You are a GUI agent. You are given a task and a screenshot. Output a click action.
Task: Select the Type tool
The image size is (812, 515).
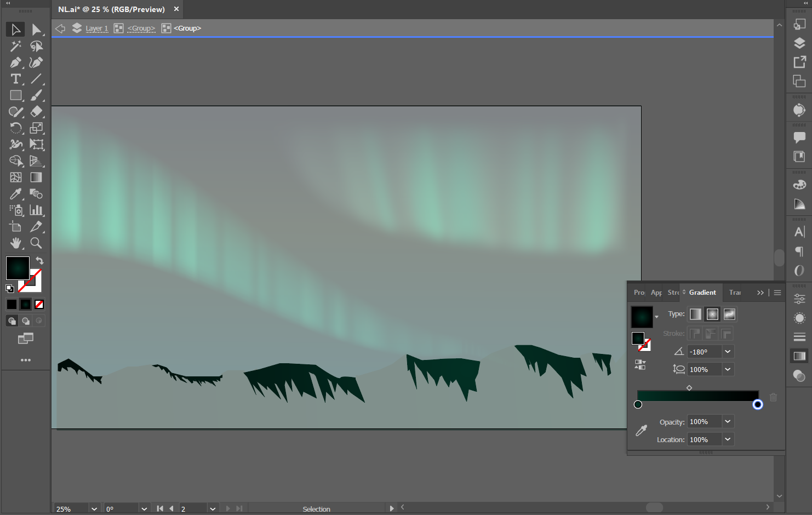coord(15,79)
